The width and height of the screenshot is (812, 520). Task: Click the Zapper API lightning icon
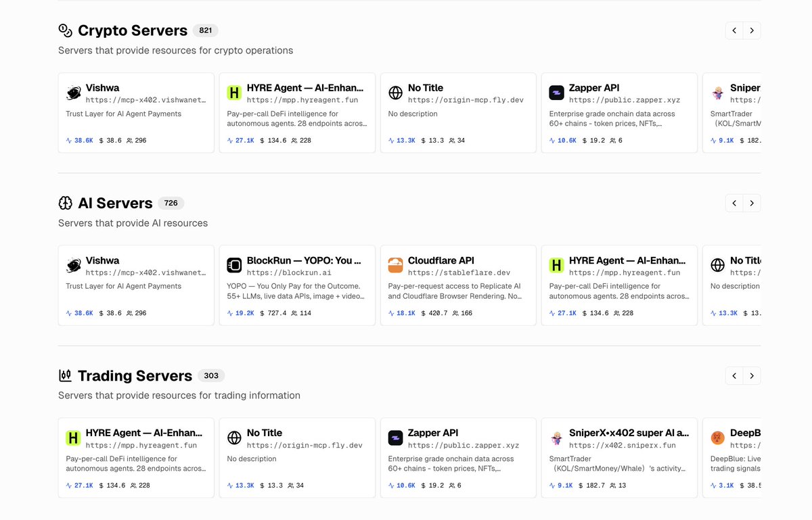tap(557, 93)
